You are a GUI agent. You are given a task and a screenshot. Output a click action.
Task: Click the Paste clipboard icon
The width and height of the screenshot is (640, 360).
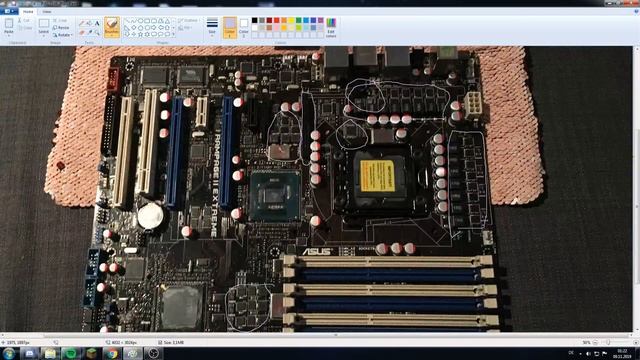9,24
